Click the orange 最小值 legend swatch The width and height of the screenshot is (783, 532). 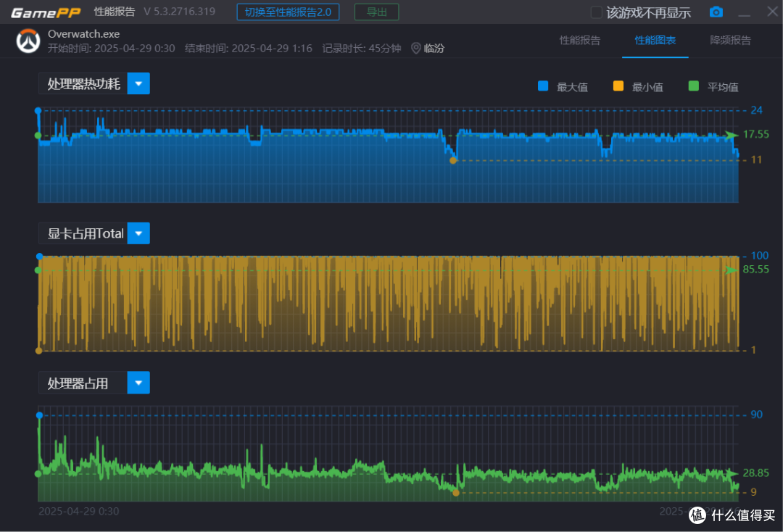tap(618, 86)
